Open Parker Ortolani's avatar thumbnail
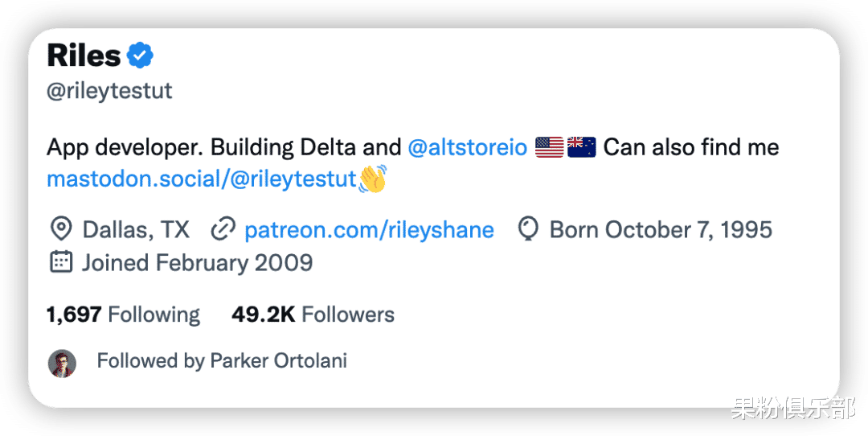The height and width of the screenshot is (436, 868). (x=62, y=363)
